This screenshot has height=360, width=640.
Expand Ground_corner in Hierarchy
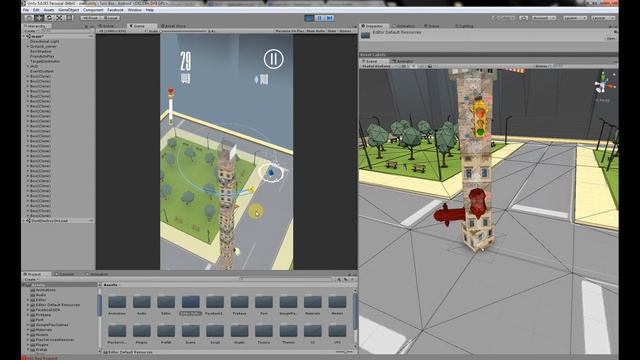click(x=28, y=47)
